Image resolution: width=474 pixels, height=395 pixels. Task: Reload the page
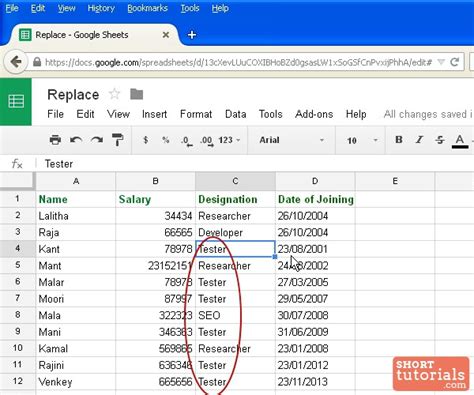point(455,62)
